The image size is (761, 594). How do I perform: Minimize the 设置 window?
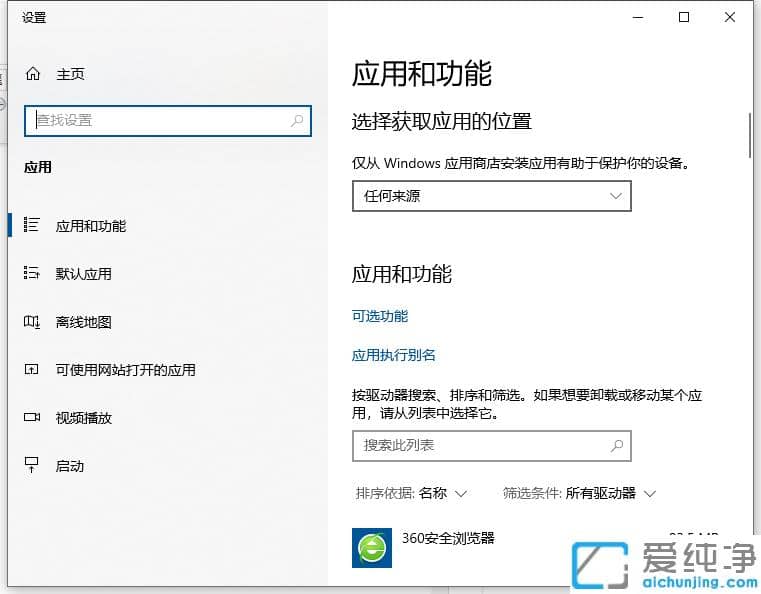(x=637, y=17)
